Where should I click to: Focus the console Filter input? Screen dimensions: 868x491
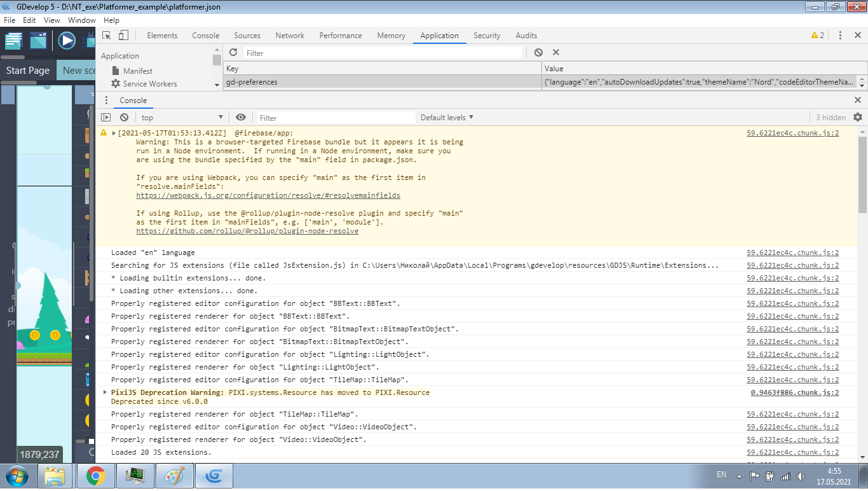coord(336,118)
